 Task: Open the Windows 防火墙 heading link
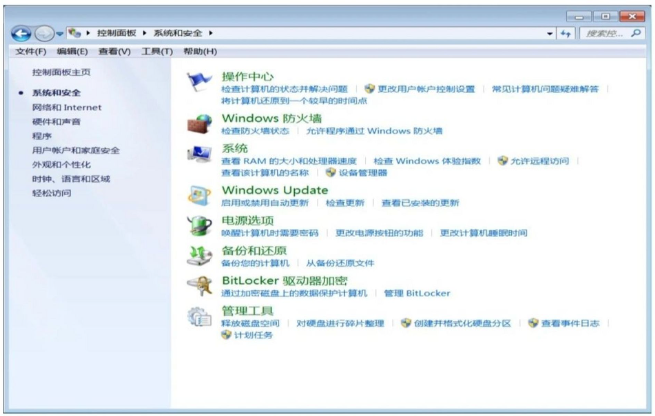(x=272, y=118)
